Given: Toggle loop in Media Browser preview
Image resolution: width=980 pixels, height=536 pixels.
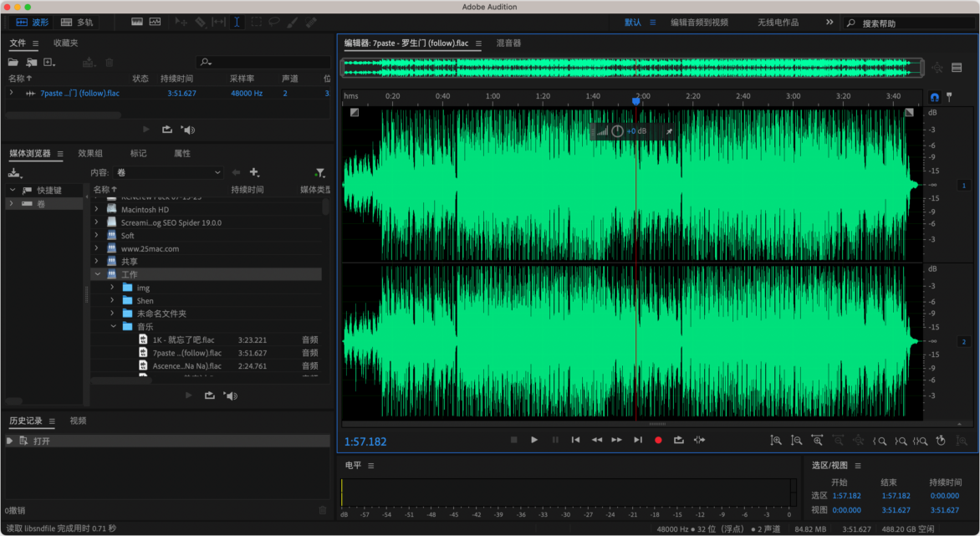Looking at the screenshot, I should click(209, 396).
